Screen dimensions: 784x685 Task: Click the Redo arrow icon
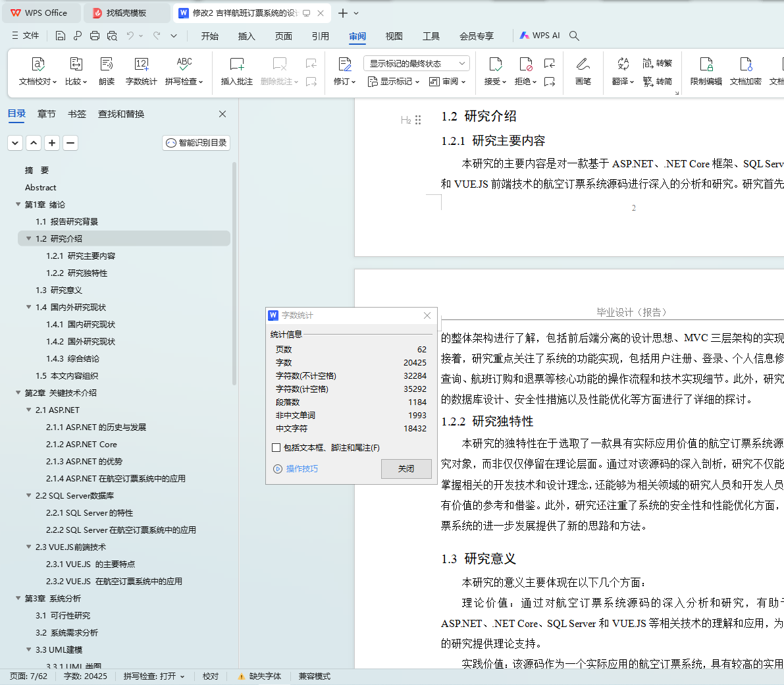point(157,36)
